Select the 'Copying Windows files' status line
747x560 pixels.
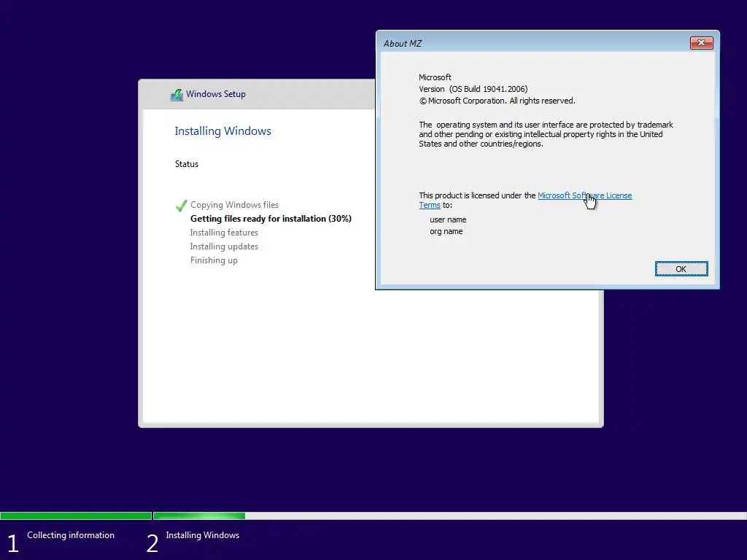tap(234, 205)
